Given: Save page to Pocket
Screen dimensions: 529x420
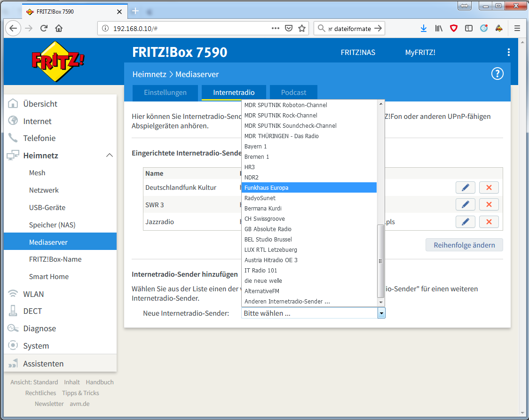Looking at the screenshot, I should coord(288,28).
